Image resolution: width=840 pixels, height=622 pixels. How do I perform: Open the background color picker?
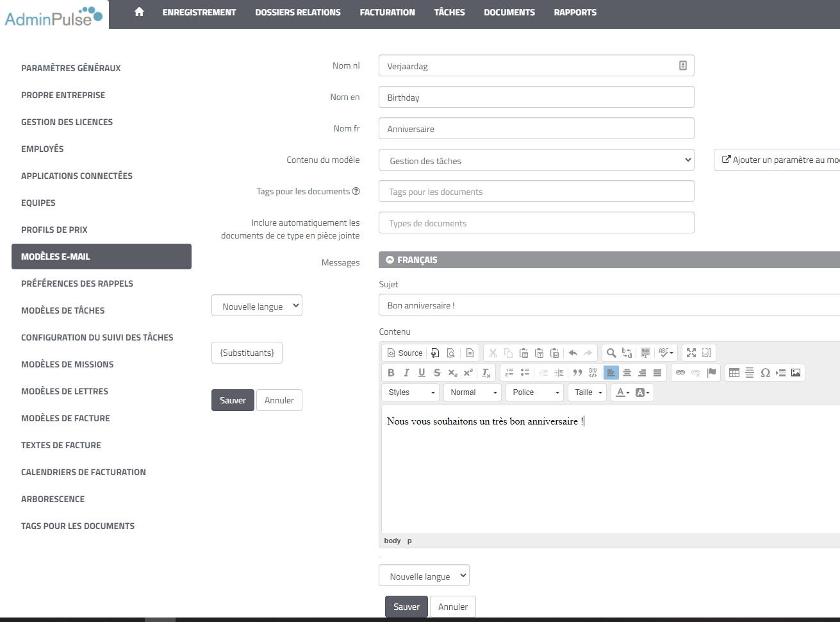pyautogui.click(x=642, y=392)
